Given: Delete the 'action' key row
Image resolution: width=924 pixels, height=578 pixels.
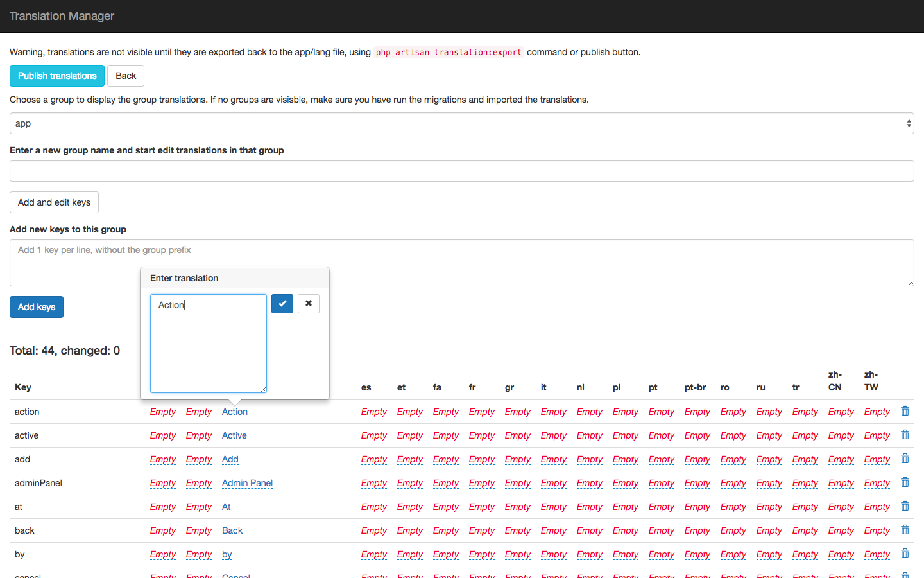Looking at the screenshot, I should [905, 411].
